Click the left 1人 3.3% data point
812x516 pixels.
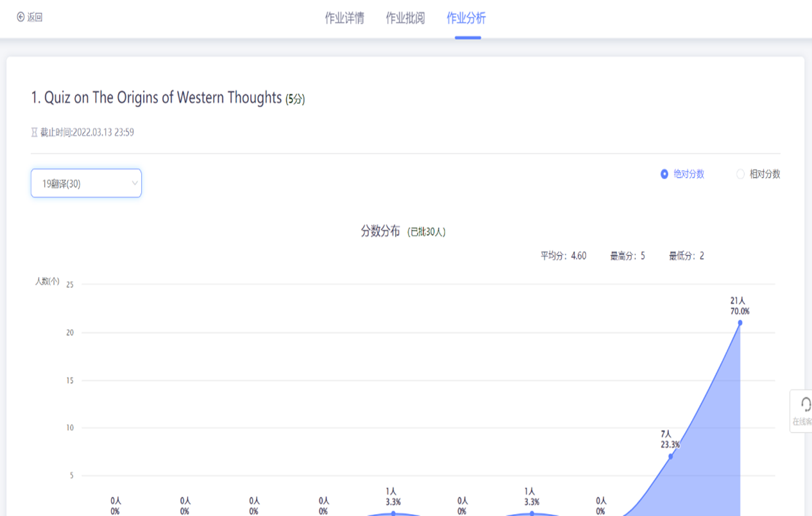coord(393,513)
